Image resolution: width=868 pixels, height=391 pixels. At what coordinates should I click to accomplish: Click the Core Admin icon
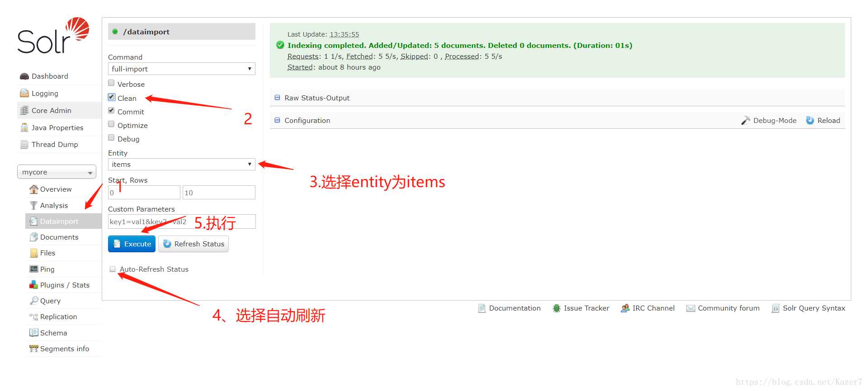pos(24,110)
